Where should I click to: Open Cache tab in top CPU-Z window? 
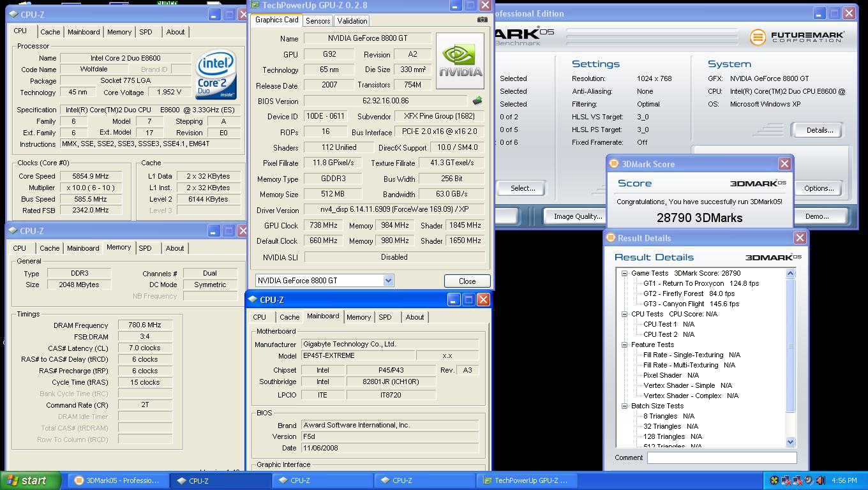click(50, 32)
